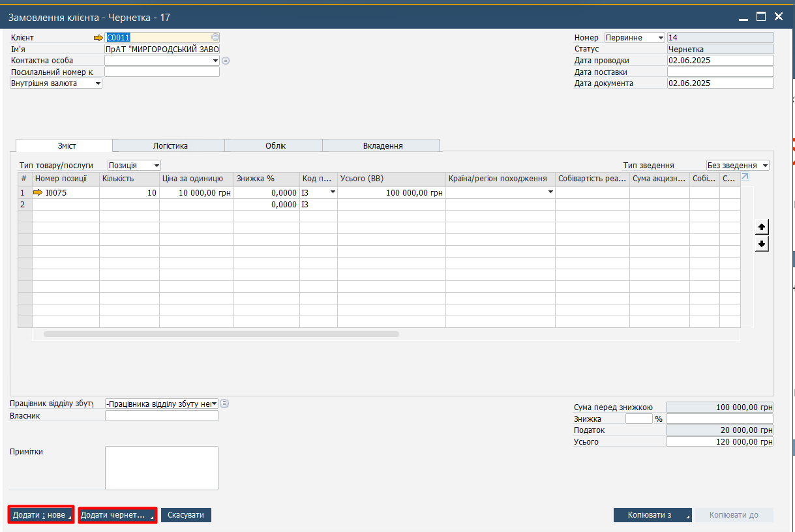
Task: Click Примітки text area
Action: pyautogui.click(x=162, y=468)
